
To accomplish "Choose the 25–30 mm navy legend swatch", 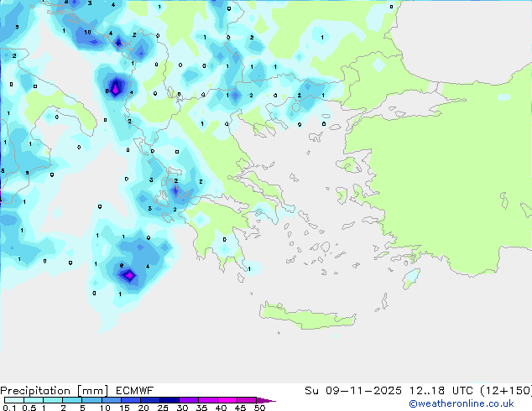I will tap(169, 400).
